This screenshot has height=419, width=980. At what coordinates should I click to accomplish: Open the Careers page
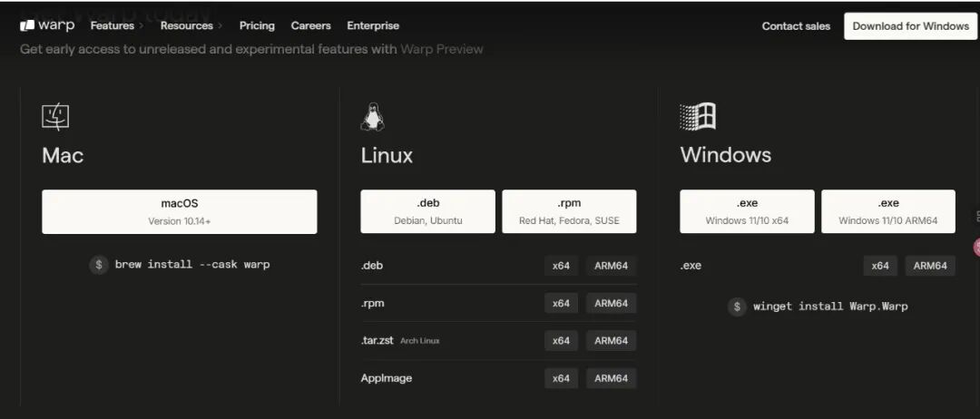(x=310, y=25)
